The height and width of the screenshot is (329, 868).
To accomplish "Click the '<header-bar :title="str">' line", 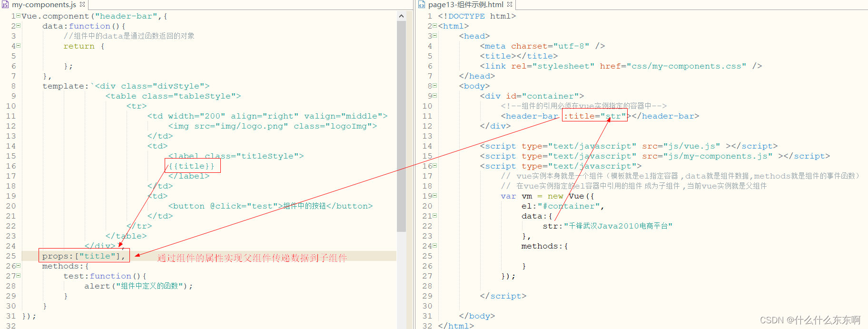I will pos(600,116).
